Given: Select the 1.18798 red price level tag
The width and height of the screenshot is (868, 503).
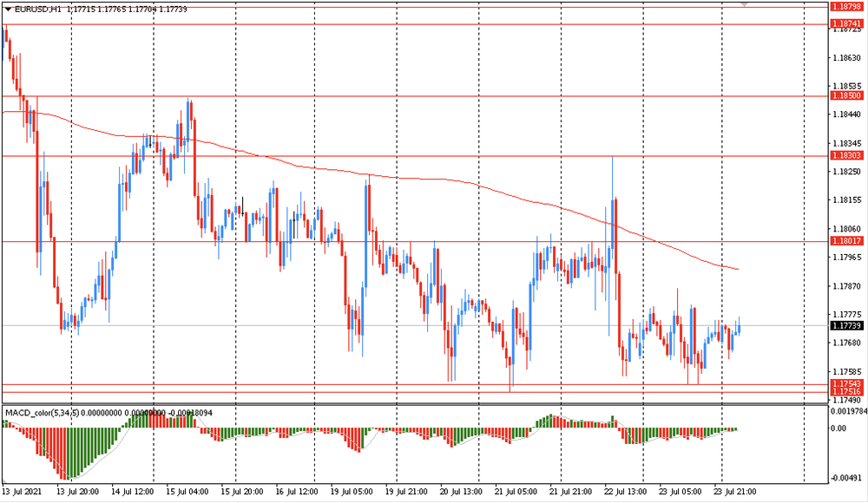Looking at the screenshot, I should (x=847, y=7).
